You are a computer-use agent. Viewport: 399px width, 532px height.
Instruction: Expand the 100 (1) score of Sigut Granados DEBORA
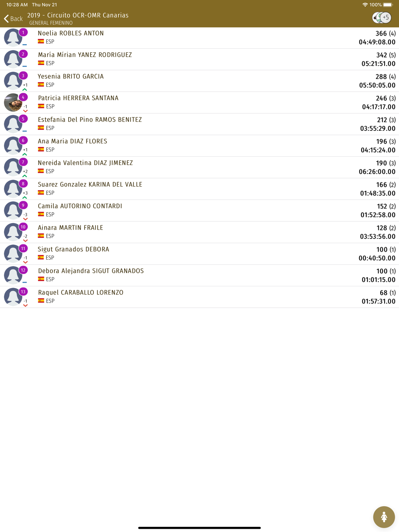tap(386, 250)
